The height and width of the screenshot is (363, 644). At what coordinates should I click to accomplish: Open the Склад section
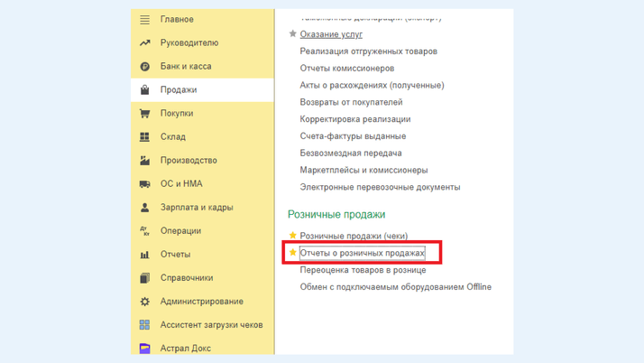point(202,137)
